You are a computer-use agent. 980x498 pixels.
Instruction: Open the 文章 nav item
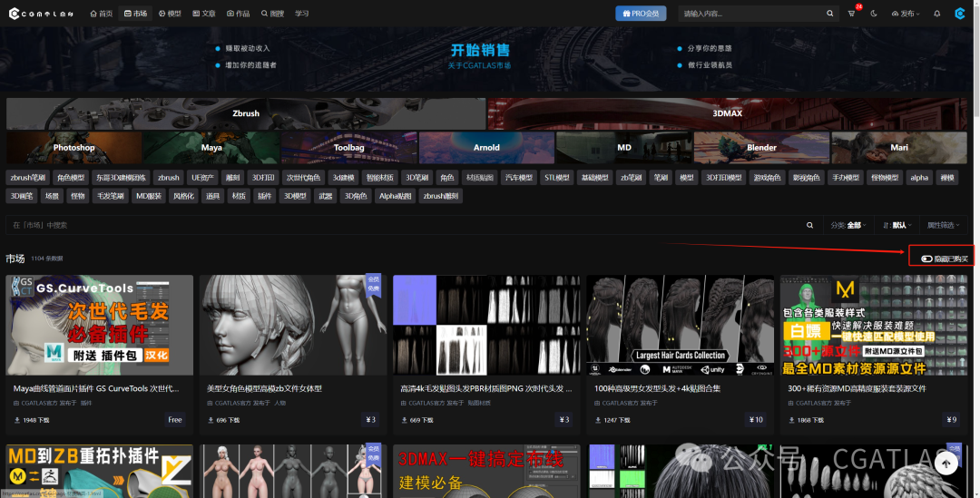[x=204, y=13]
